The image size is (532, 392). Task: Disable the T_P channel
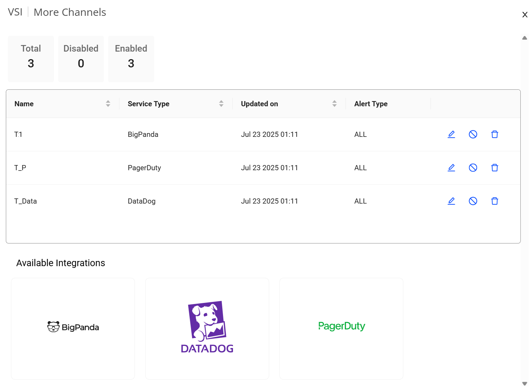coord(473,168)
